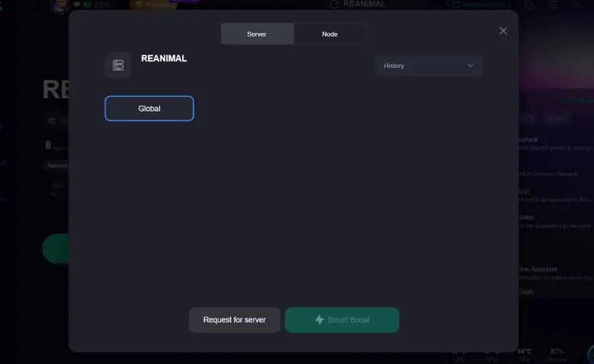Click the Premium badge in top bar

click(155, 5)
